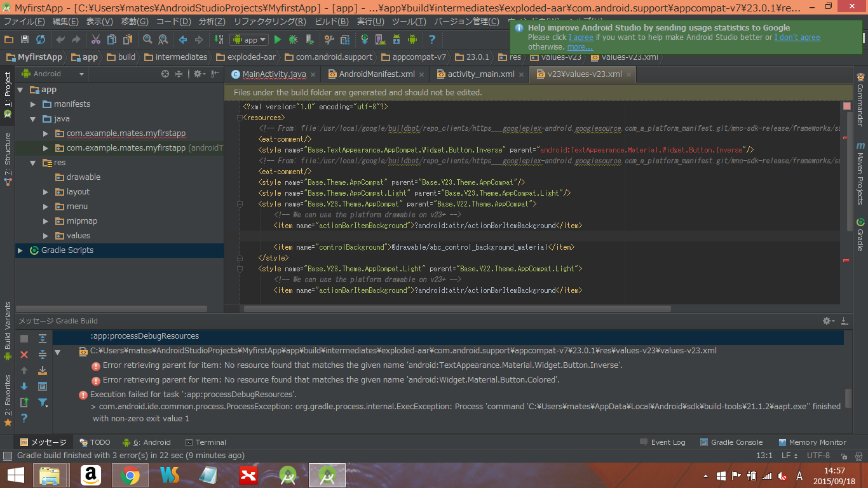Expand the manifests folder

[x=33, y=104]
